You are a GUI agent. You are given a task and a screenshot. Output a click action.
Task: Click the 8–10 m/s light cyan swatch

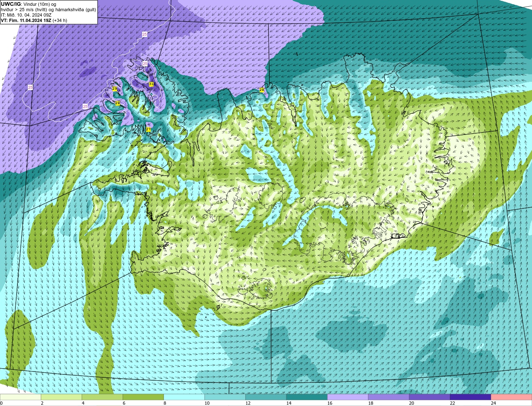coord(184,397)
